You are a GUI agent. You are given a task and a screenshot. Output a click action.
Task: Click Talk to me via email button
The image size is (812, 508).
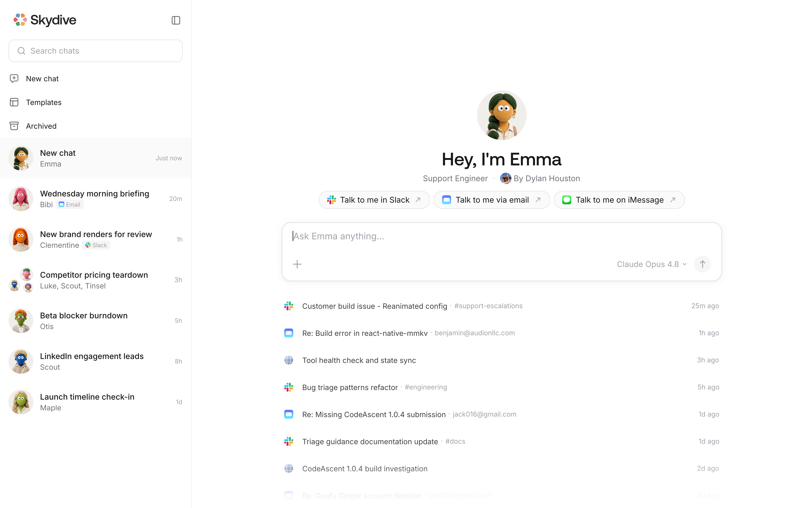492,200
